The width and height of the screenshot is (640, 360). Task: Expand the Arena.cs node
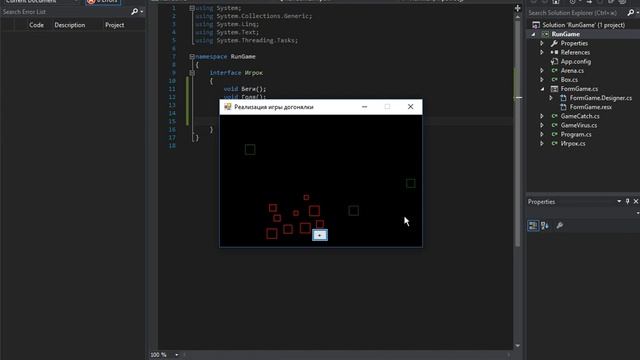pyautogui.click(x=542, y=71)
